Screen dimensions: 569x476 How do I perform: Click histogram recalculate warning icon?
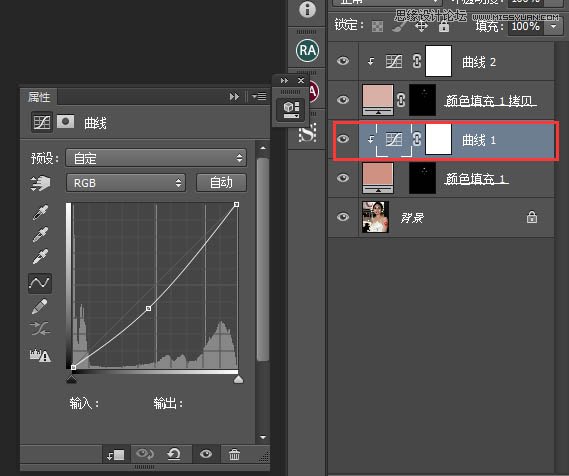pyautogui.click(x=40, y=355)
